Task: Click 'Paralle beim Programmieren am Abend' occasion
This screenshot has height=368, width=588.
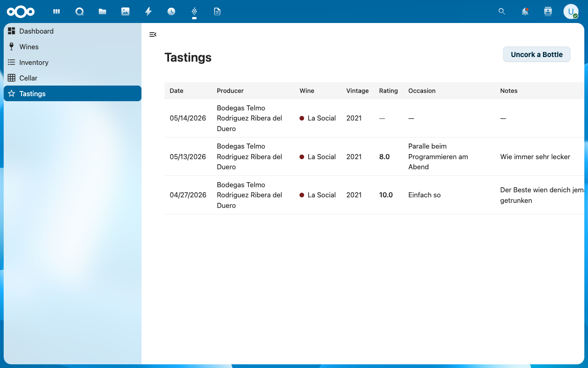Action: pyautogui.click(x=438, y=157)
